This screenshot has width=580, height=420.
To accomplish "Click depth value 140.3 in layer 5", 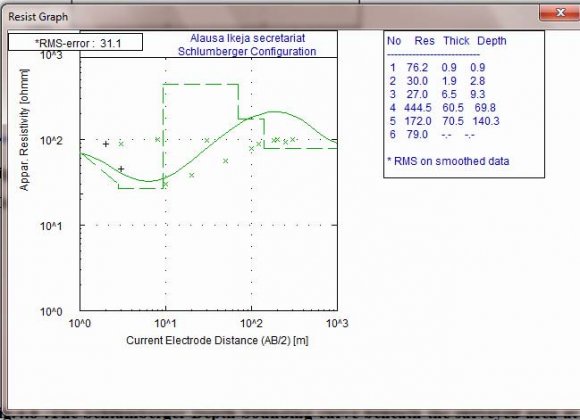I will pyautogui.click(x=486, y=121).
